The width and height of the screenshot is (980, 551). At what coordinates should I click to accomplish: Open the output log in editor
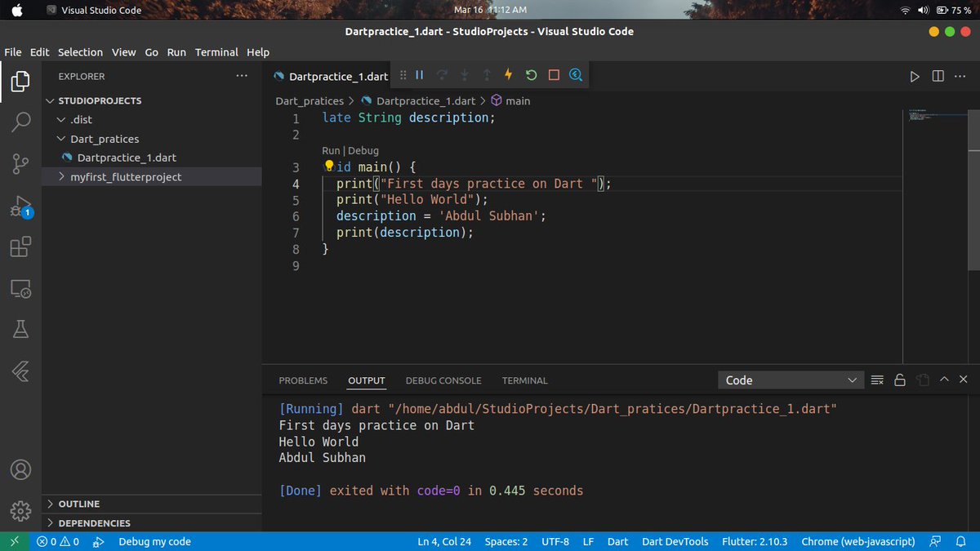pyautogui.click(x=922, y=380)
